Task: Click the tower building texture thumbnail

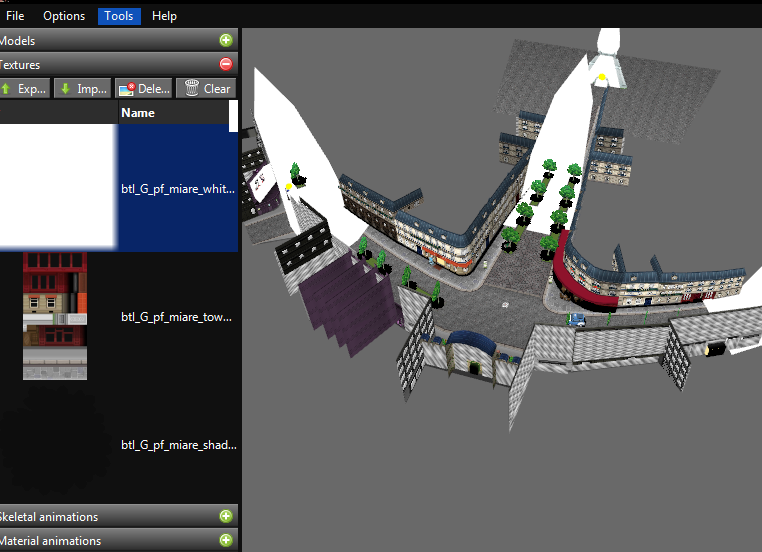Action: tap(55, 316)
